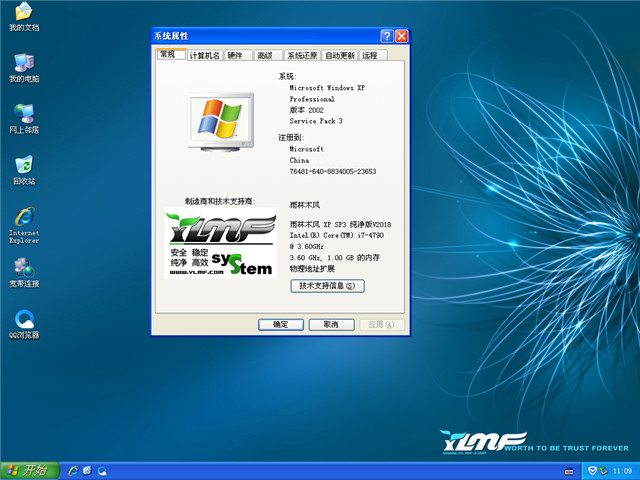The image size is (640, 480).
Task: Open the 高级 tab
Action: [x=265, y=56]
